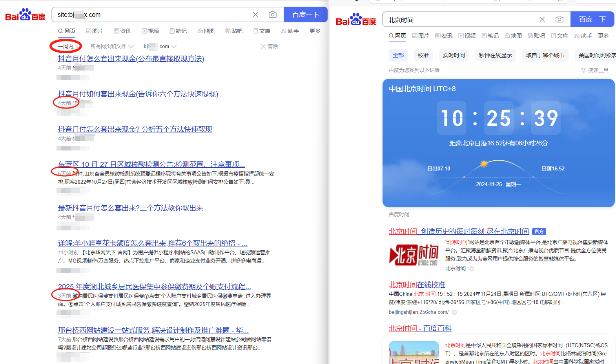Screen dimensions: 616x364
Task: Select the 实时时间 filter chip
Action: point(454,55)
